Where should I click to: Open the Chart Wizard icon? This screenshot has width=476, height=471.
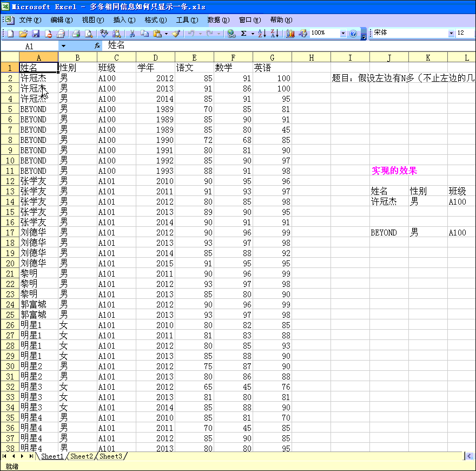(x=290, y=34)
